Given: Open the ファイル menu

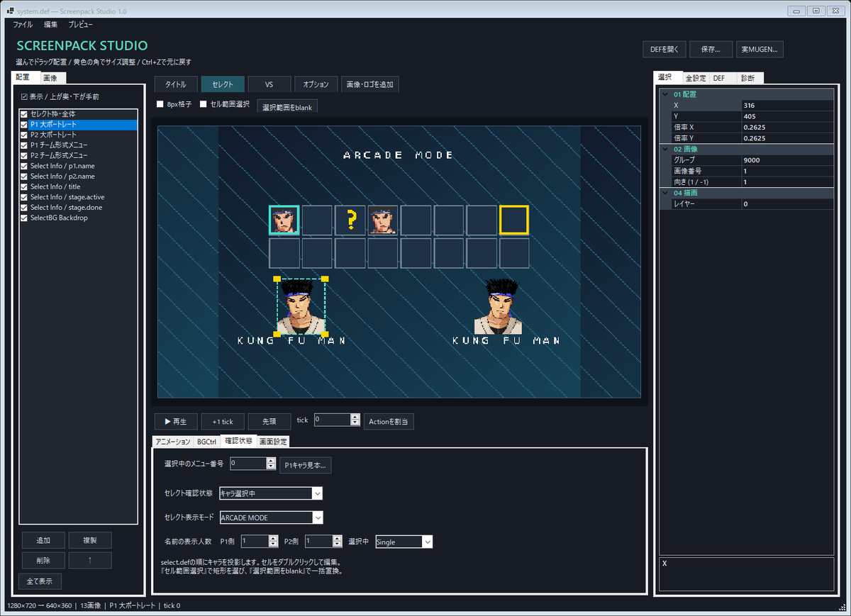Looking at the screenshot, I should click(23, 24).
